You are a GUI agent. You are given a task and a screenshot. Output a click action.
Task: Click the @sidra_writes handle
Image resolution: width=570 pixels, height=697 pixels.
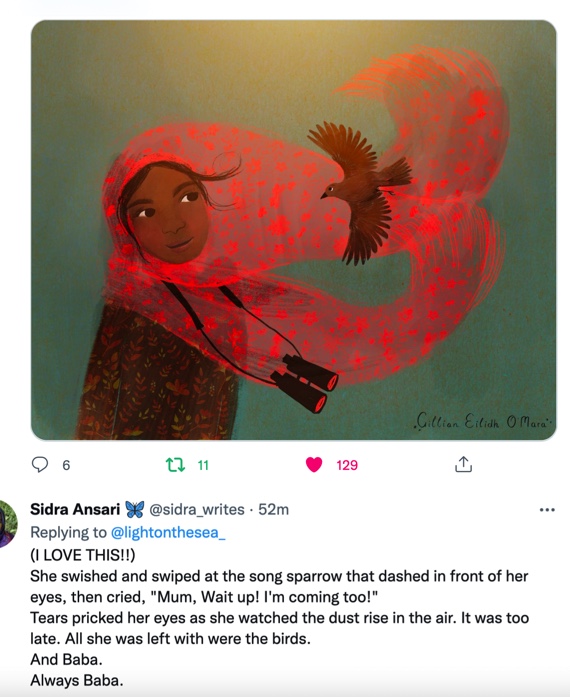[x=197, y=509]
